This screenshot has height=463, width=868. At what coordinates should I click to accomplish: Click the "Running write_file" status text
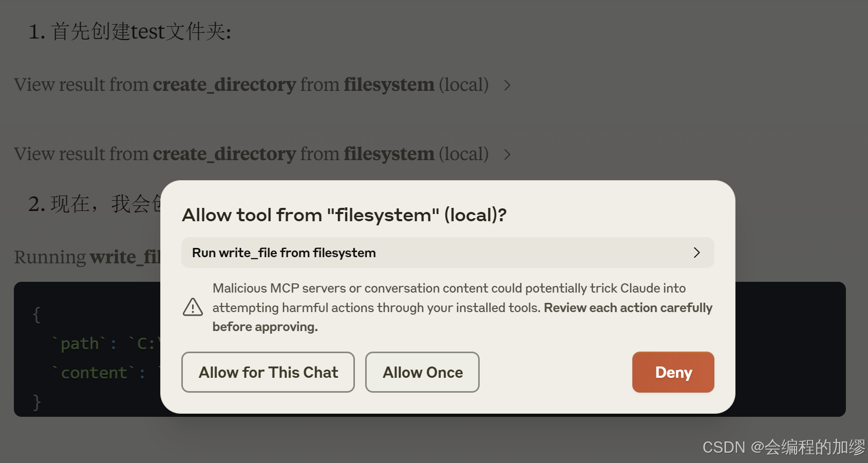[87, 257]
